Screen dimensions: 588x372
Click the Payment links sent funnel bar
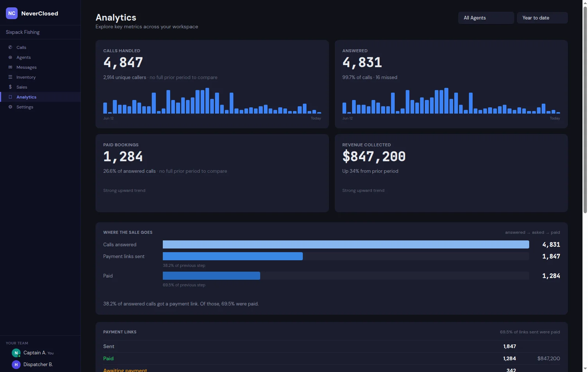click(233, 256)
